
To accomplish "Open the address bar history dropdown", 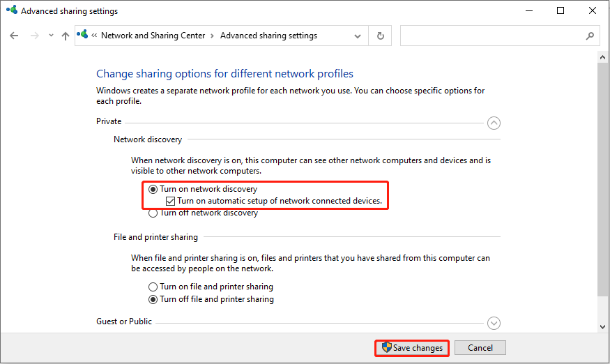I will coord(358,36).
